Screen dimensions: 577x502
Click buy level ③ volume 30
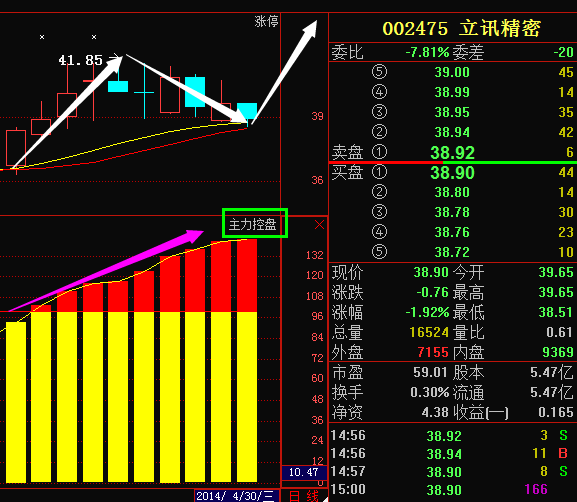566,212
